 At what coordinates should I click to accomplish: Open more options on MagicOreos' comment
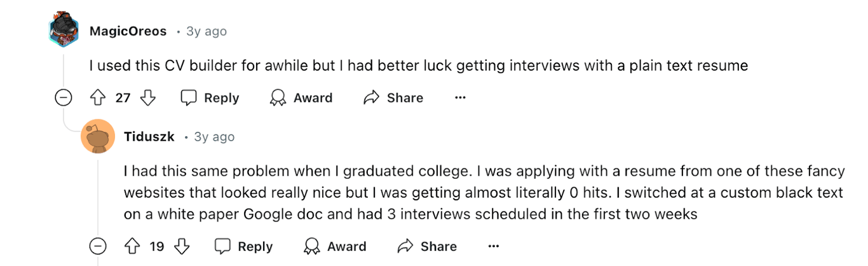click(461, 97)
